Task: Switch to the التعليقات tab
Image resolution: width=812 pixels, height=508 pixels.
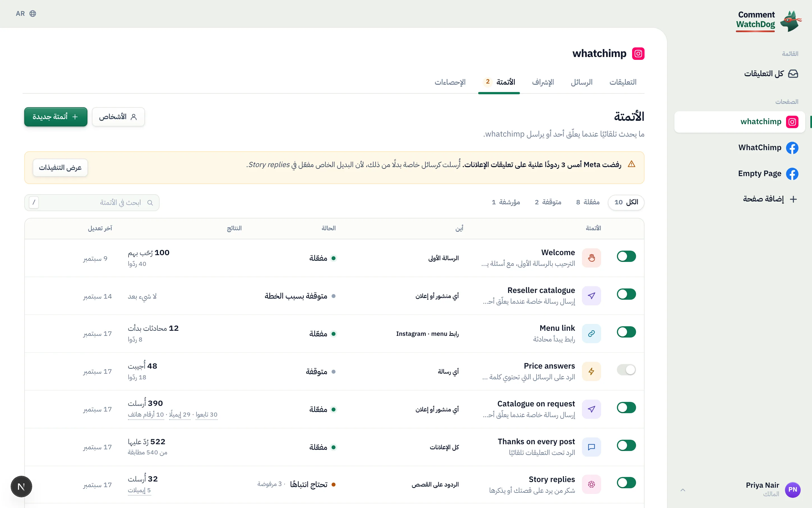Action: [623, 82]
